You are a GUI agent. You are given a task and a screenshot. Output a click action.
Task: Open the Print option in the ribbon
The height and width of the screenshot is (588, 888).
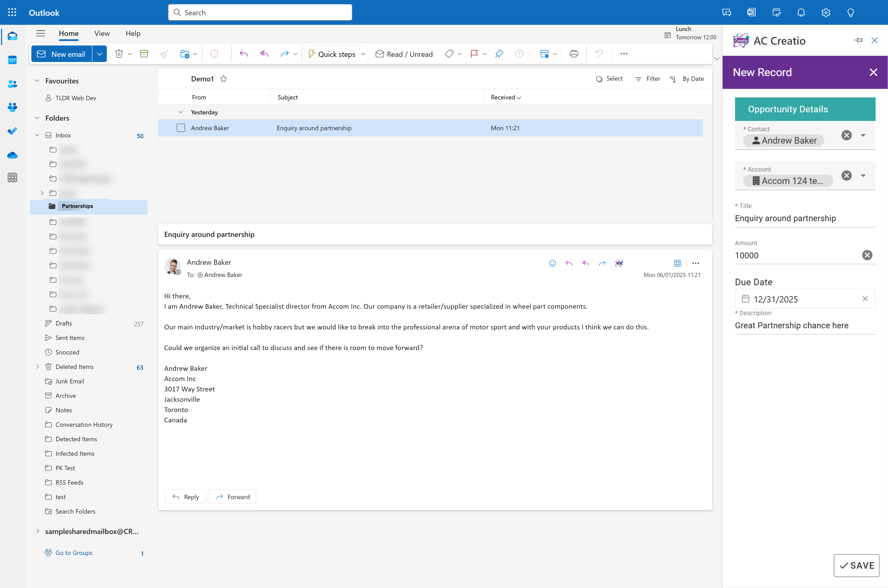[x=574, y=54]
